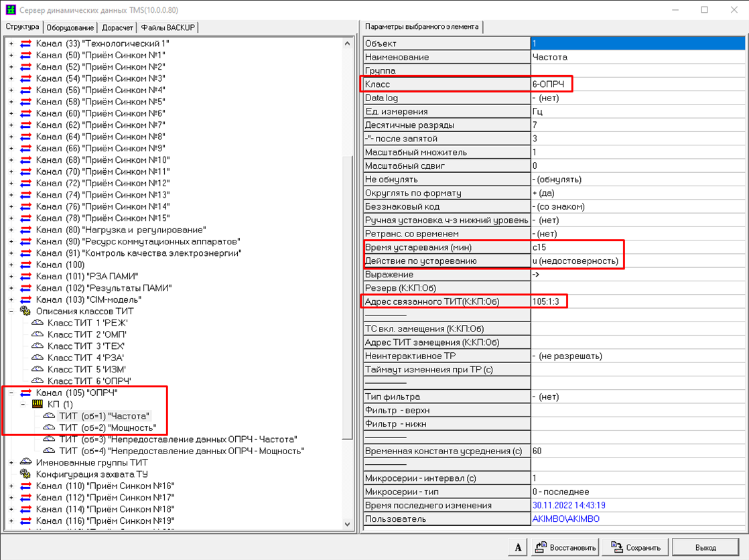The image size is (749, 560).
Task: Select the Класс value field 6-ОПРЧ
Action: point(636,84)
